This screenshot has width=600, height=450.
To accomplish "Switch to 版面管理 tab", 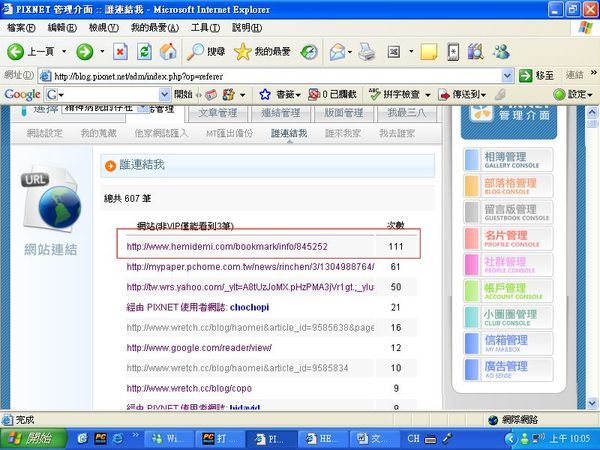I will [343, 113].
